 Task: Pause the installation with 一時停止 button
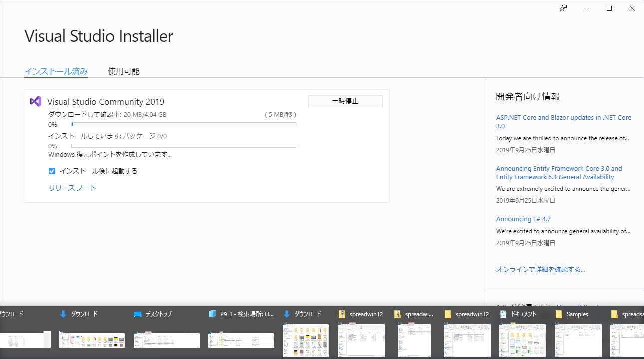(345, 101)
